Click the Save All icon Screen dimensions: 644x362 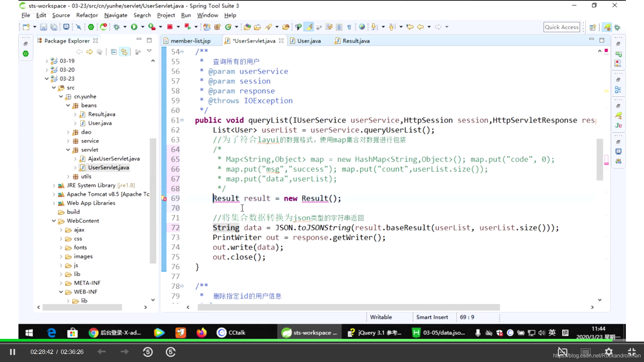(x=54, y=27)
